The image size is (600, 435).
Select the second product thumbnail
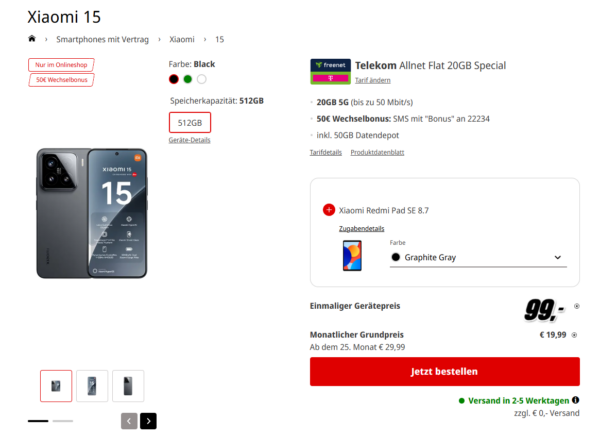92,386
